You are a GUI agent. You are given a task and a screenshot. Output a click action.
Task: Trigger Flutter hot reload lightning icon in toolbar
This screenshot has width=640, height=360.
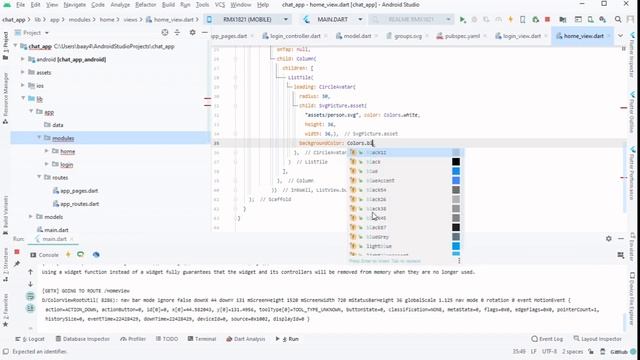[510, 20]
